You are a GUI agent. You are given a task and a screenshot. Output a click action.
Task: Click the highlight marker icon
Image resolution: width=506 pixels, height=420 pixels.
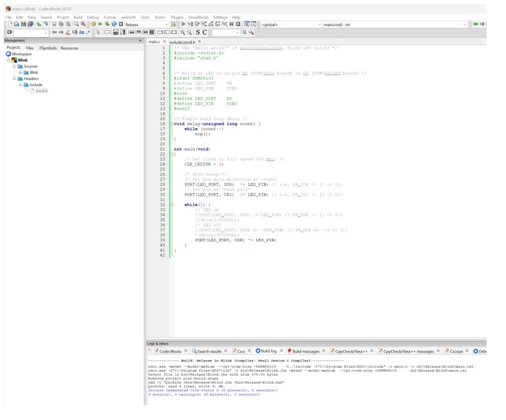[x=68, y=32]
